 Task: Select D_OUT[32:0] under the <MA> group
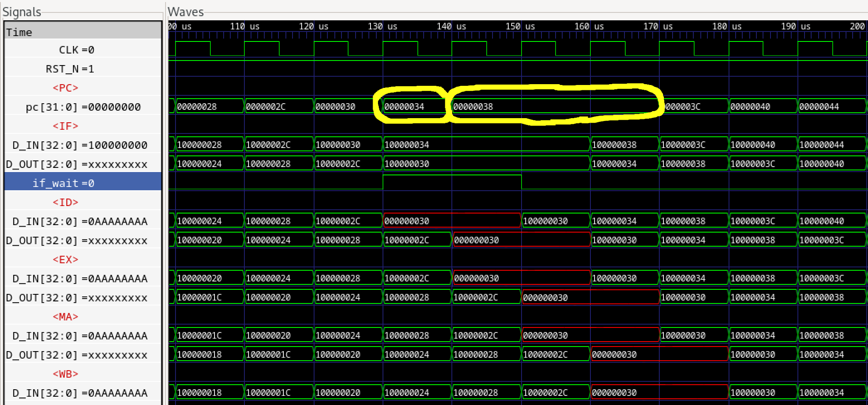[76, 355]
